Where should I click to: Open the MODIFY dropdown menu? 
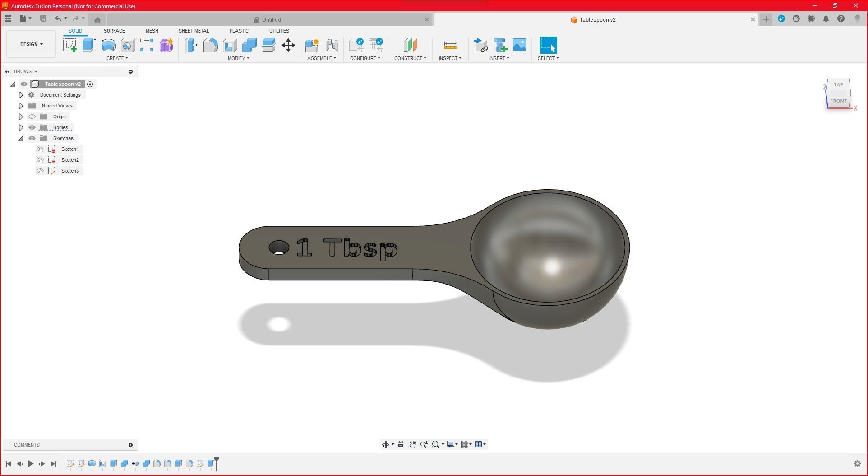pos(239,58)
